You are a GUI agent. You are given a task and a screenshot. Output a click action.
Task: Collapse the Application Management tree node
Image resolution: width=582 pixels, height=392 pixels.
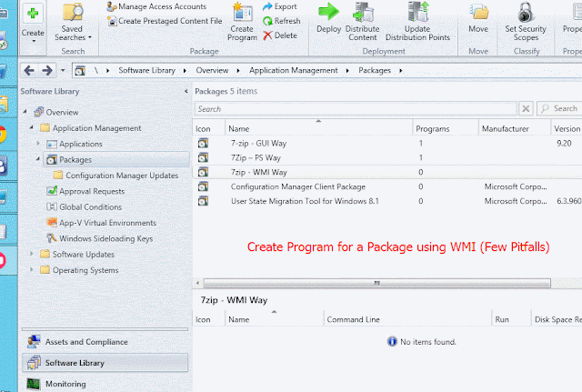coord(32,127)
